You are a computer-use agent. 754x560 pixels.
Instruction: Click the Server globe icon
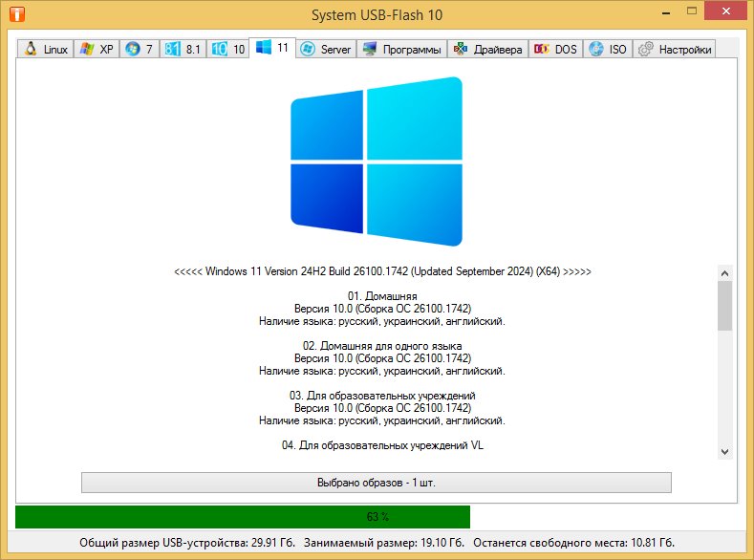pyautogui.click(x=308, y=50)
